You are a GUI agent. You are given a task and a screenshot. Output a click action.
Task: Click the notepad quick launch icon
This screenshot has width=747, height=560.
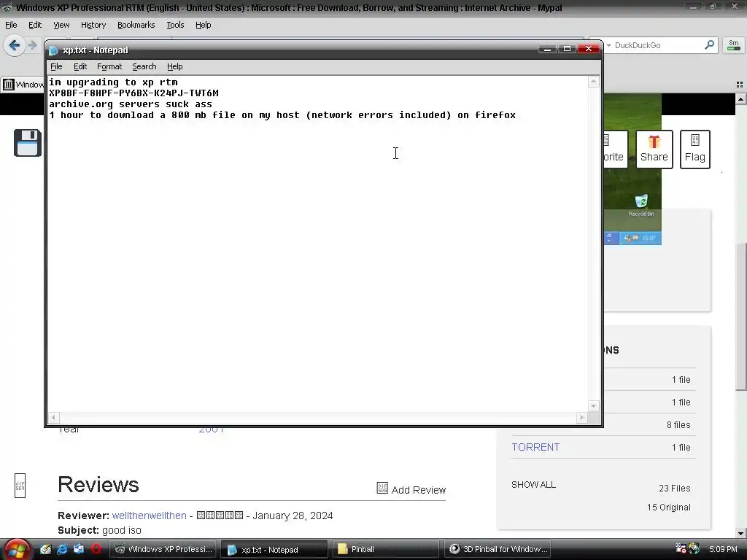45,549
